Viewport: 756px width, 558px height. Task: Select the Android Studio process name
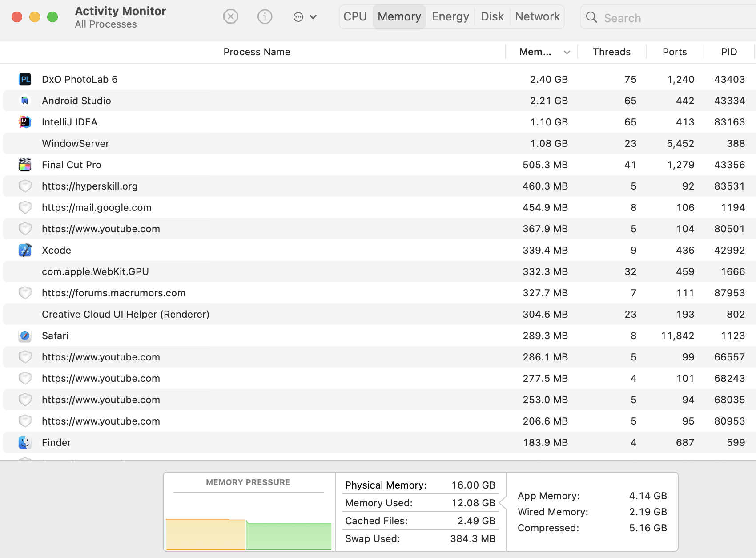76,101
